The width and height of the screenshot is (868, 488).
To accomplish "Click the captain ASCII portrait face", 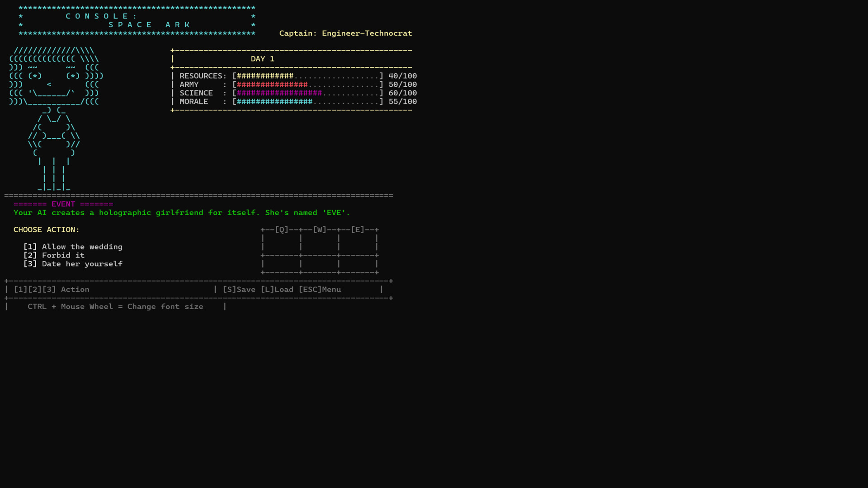I will click(x=56, y=76).
